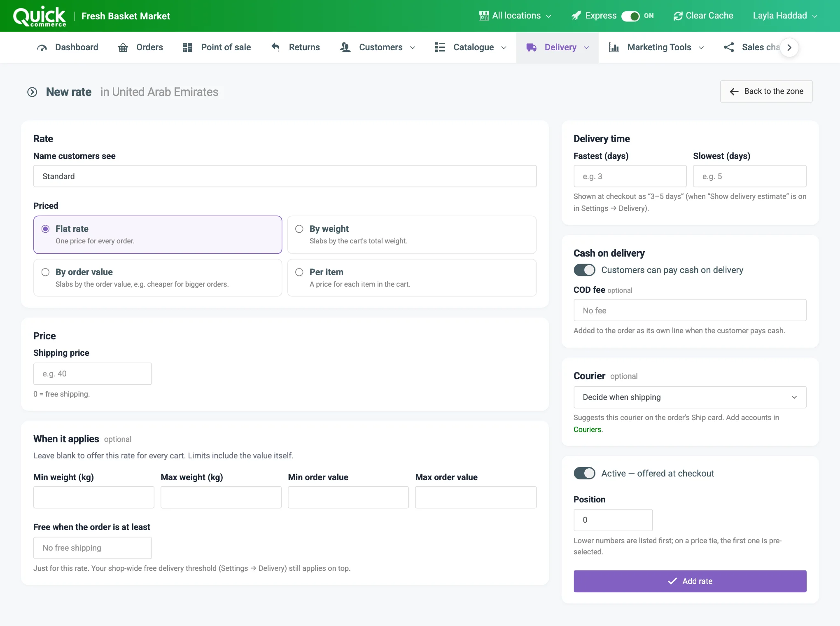Open the Couriers link
The height and width of the screenshot is (626, 840).
point(587,430)
